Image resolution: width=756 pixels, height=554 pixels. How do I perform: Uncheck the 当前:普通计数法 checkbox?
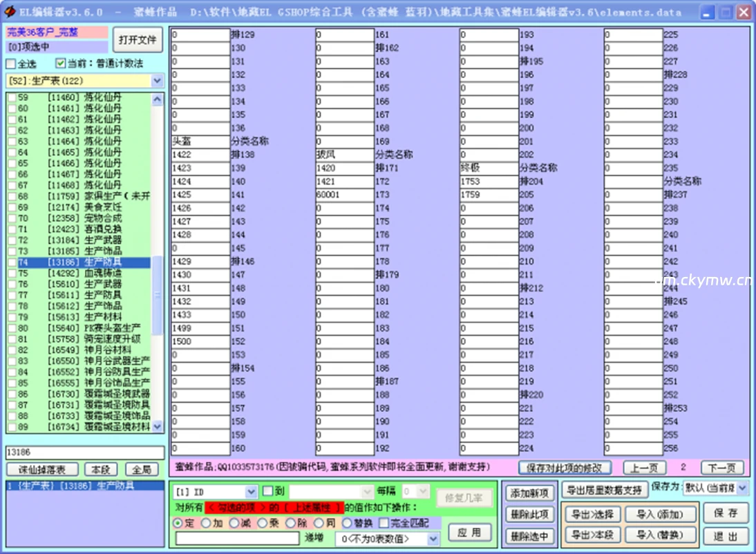pyautogui.click(x=60, y=63)
